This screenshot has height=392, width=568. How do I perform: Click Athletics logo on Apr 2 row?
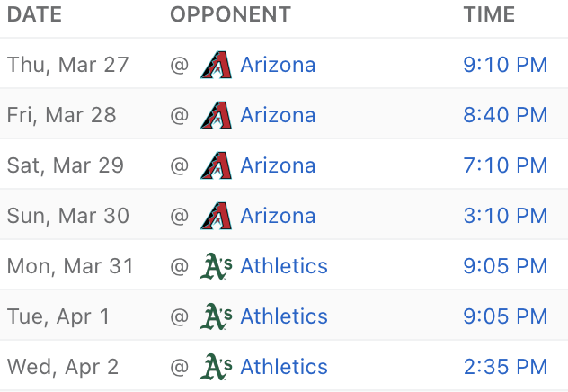pyautogui.click(x=216, y=367)
